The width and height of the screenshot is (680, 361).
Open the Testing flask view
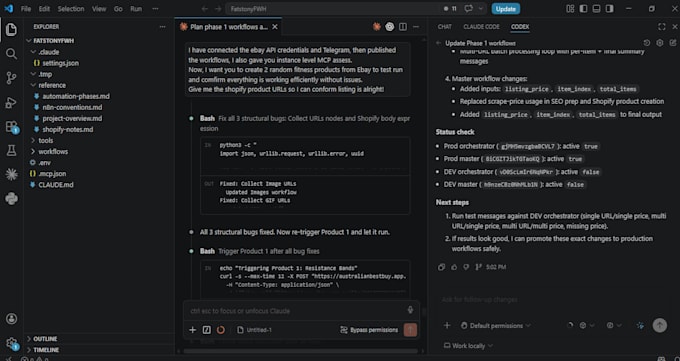(x=11, y=151)
